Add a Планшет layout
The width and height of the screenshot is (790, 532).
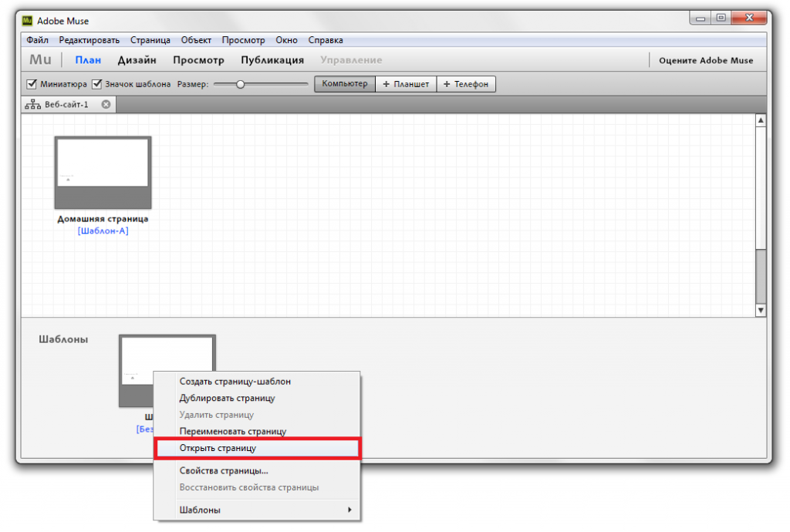(406, 84)
